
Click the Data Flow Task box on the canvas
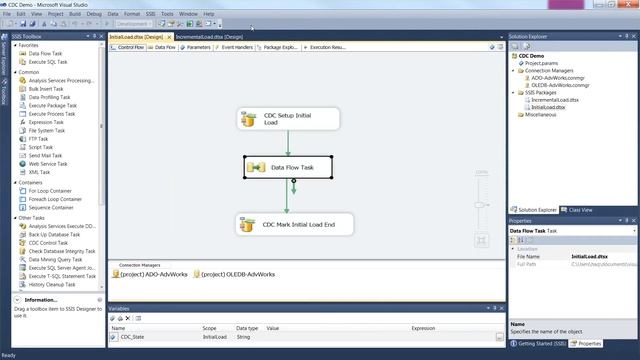point(288,167)
